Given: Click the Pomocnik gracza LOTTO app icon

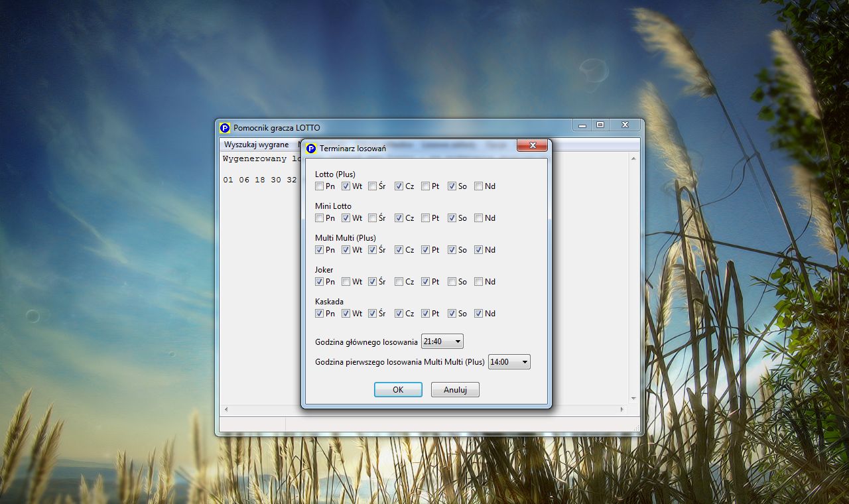Looking at the screenshot, I should point(225,128).
